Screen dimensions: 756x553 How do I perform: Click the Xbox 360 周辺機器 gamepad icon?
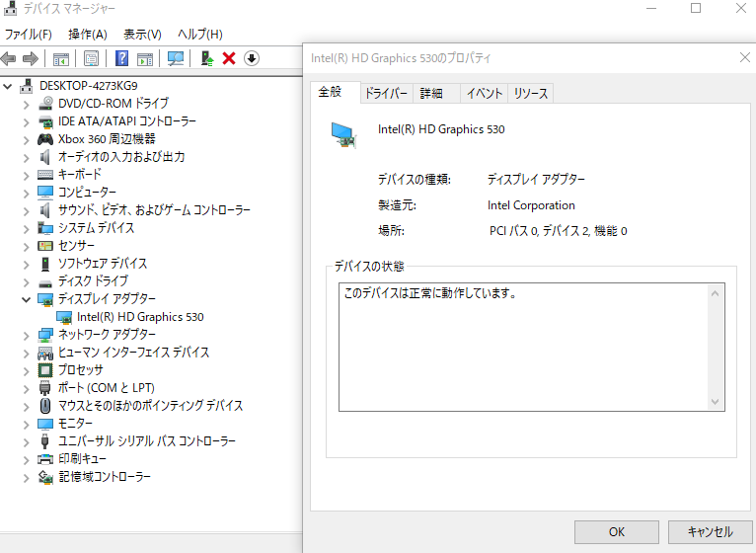[x=45, y=139]
